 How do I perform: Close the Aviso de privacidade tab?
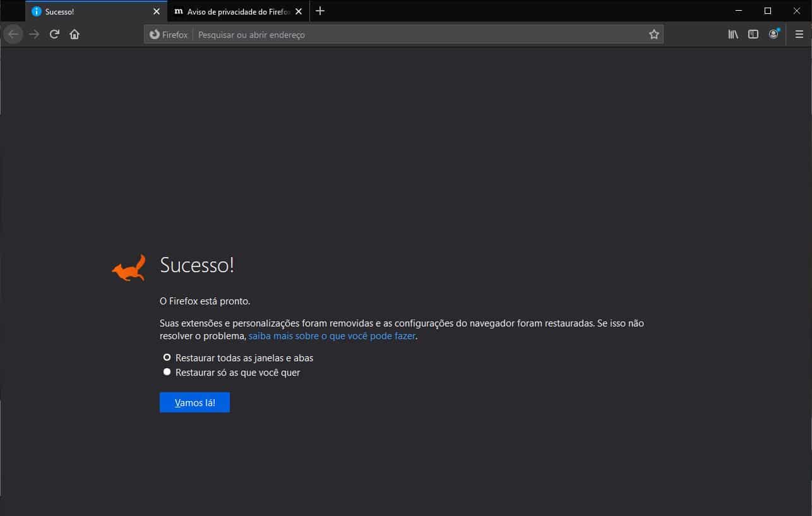(x=299, y=11)
